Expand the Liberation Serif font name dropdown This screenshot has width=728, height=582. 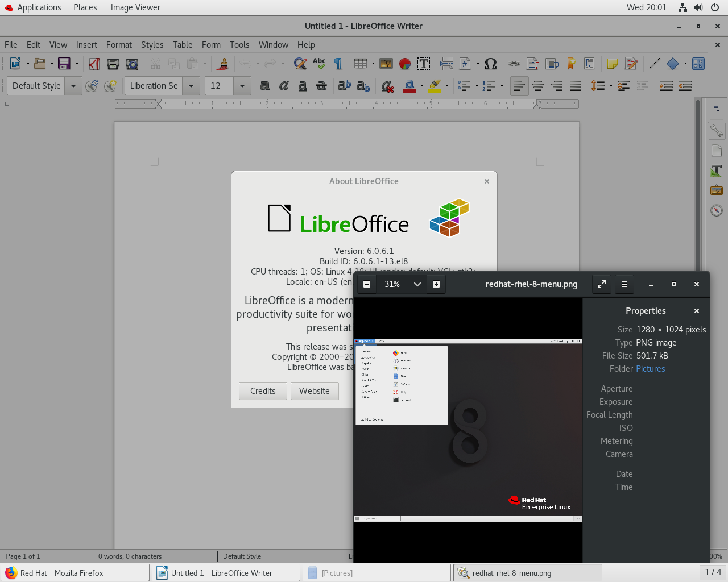pos(191,86)
